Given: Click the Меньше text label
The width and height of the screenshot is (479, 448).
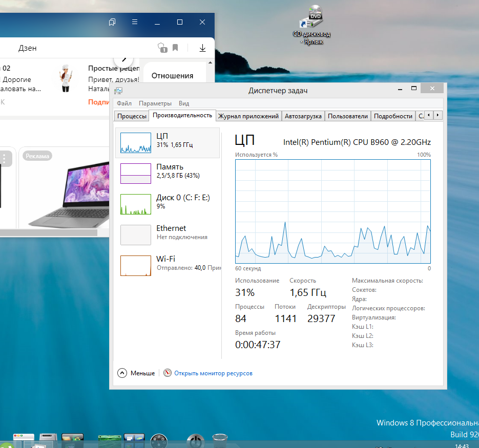Looking at the screenshot, I should 142,373.
